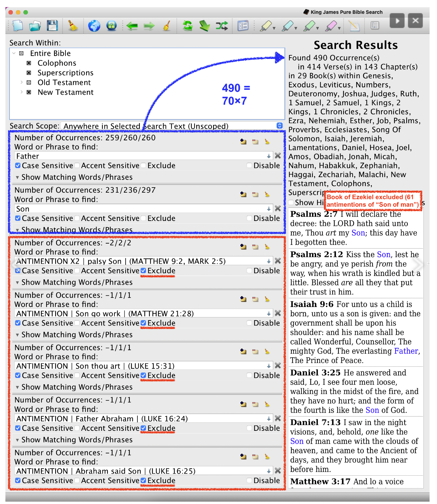Open the passage navigator card icon
The width and height of the screenshot is (437, 504).
coord(243,26)
